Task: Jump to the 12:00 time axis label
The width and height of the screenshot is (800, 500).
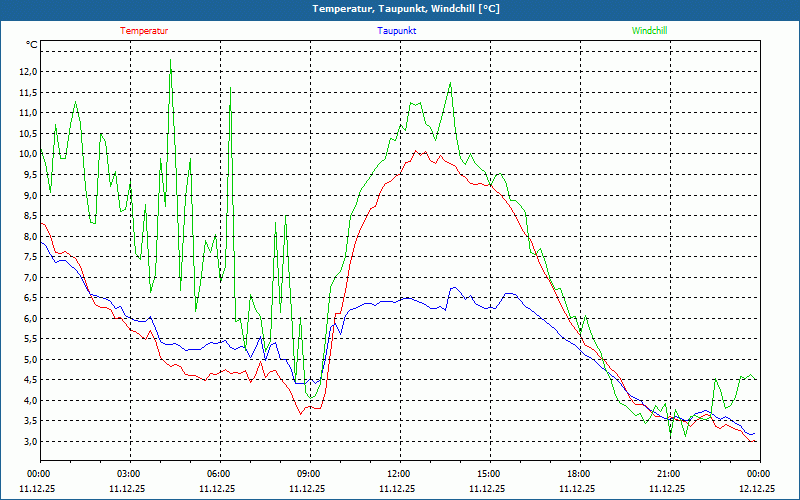Action: [399, 474]
